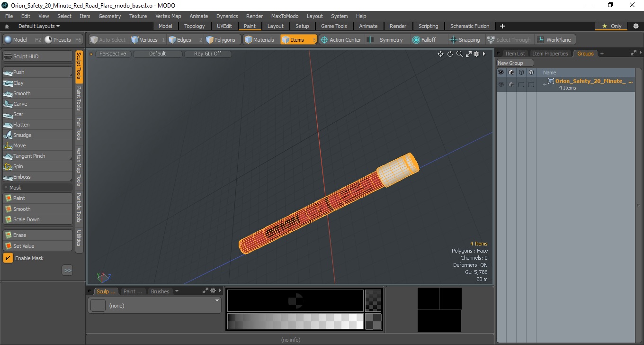Open the Perspective view type dropdown
Screen dimensions: 644x345
click(x=113, y=54)
